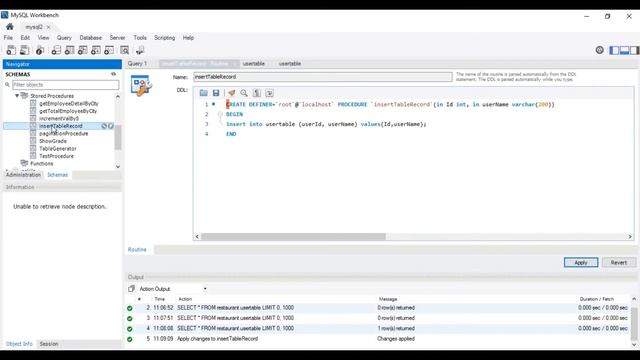Click the SCHEMAS refresh icon
The image size is (640, 360).
(x=113, y=74)
